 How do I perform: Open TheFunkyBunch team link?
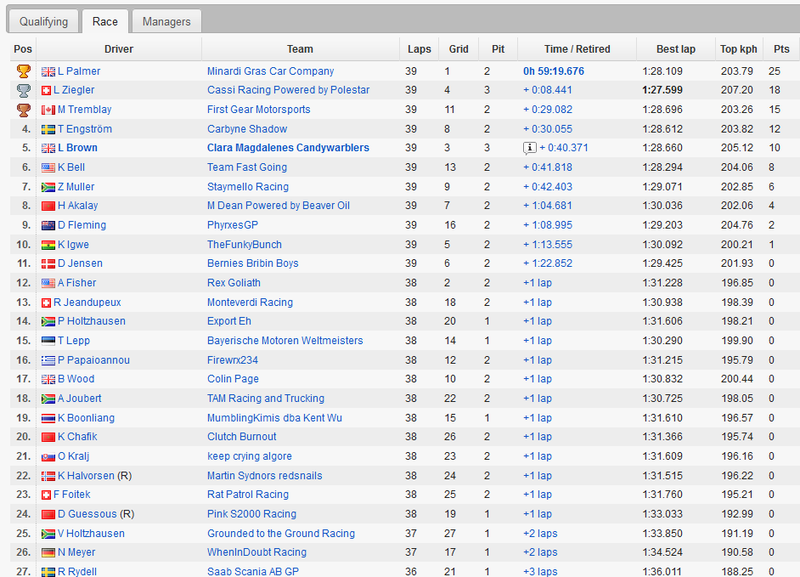tap(244, 244)
